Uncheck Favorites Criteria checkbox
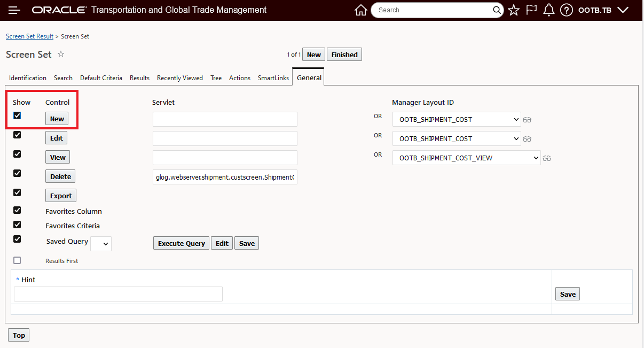 [17, 225]
